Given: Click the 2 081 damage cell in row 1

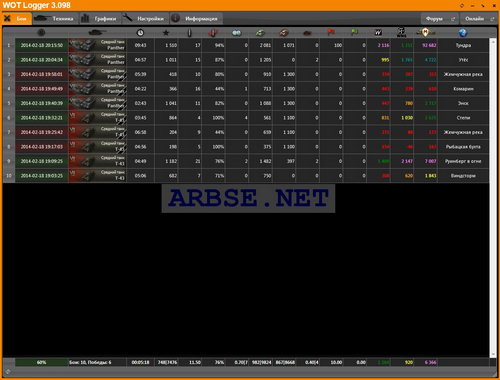Looking at the screenshot, I should (261, 45).
